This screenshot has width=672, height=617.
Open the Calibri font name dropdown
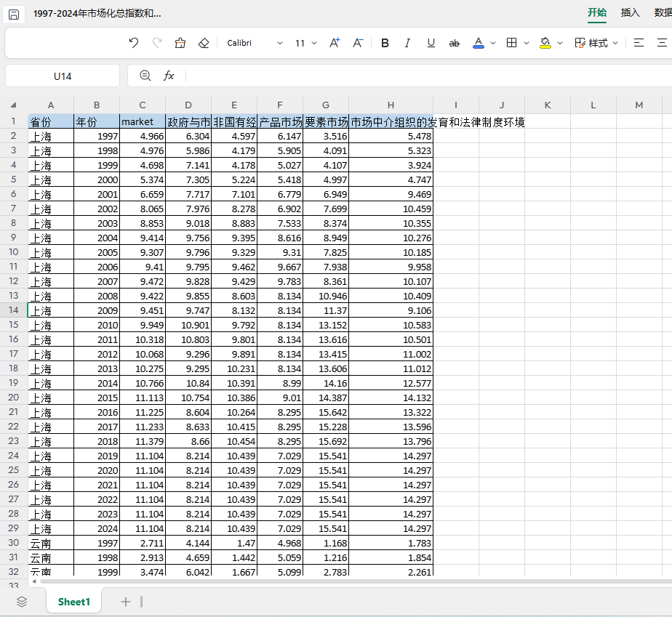[255, 43]
